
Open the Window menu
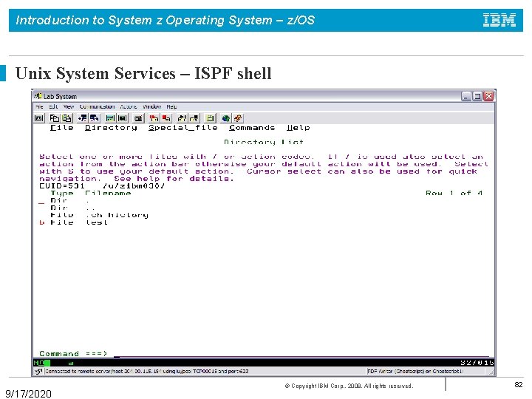point(152,106)
